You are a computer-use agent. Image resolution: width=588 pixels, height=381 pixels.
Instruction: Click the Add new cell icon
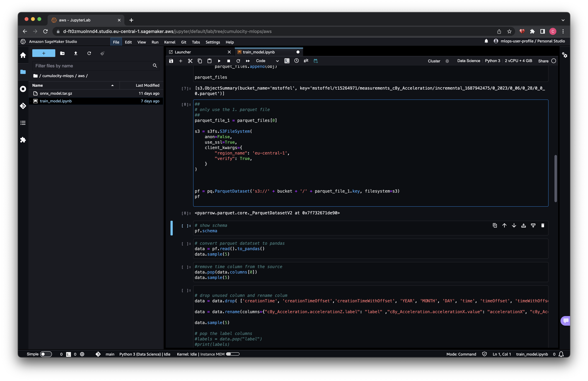tap(180, 60)
